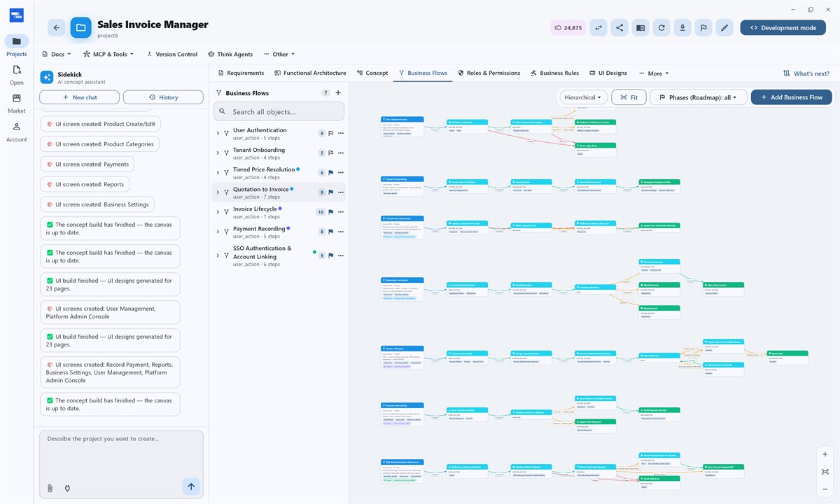Open the Phases (Roadmap) filter dropdown
The height and width of the screenshot is (504, 840).
tap(698, 97)
